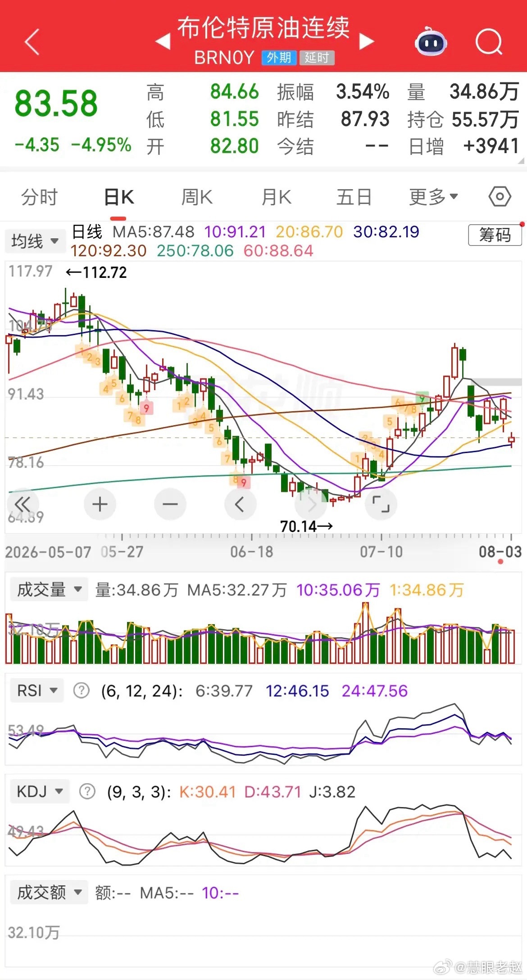Open the KDJ indicator dropdown
The height and width of the screenshot is (980, 527).
pyautogui.click(x=40, y=791)
